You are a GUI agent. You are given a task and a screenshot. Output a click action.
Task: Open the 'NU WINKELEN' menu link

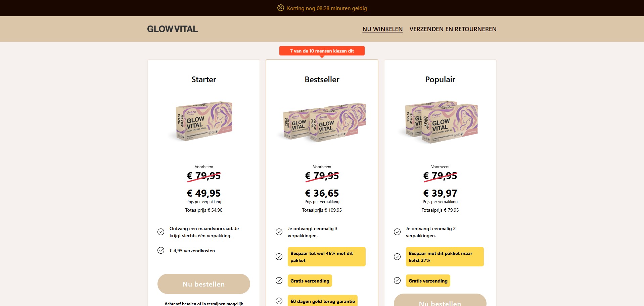click(x=382, y=29)
